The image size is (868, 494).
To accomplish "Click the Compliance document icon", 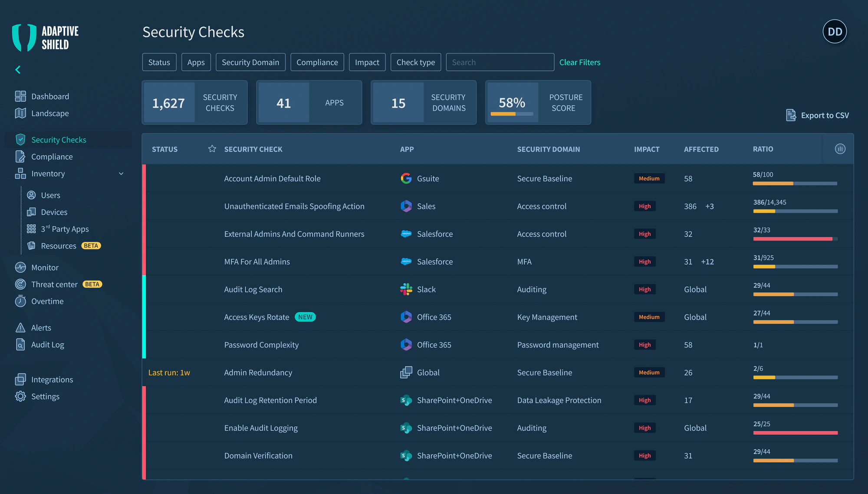I will tap(20, 157).
